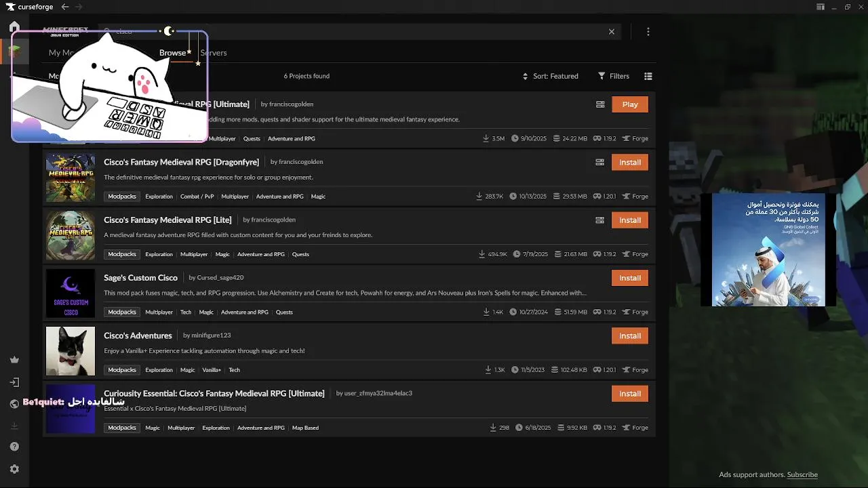The image size is (868, 488).
Task: Click the title bar layout icon
Action: (821, 7)
